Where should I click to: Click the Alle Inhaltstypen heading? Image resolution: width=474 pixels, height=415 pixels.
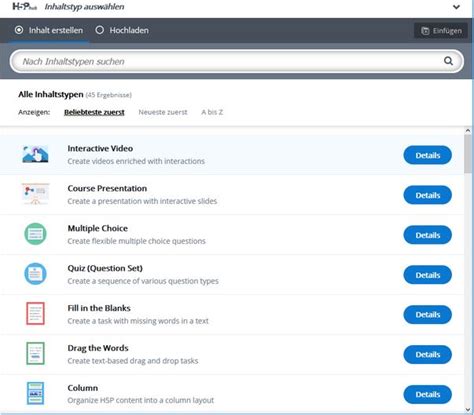tap(51, 95)
